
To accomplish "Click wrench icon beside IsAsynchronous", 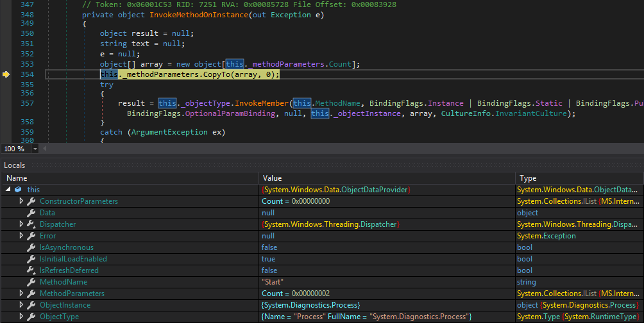I will [31, 247].
